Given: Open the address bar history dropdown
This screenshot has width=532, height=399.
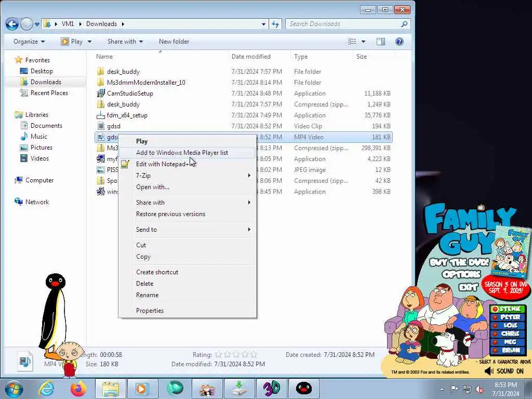Looking at the screenshot, I should [263, 24].
